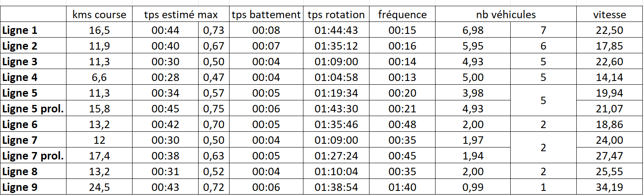Screen dimensions: 644x195
Task: Click the "Ligne 1" row label
Action: point(20,30)
